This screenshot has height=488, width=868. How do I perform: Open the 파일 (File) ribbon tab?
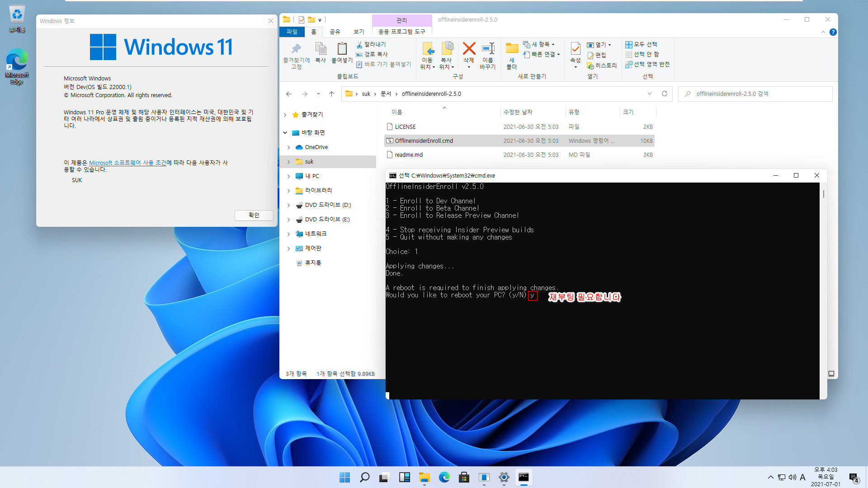click(292, 32)
